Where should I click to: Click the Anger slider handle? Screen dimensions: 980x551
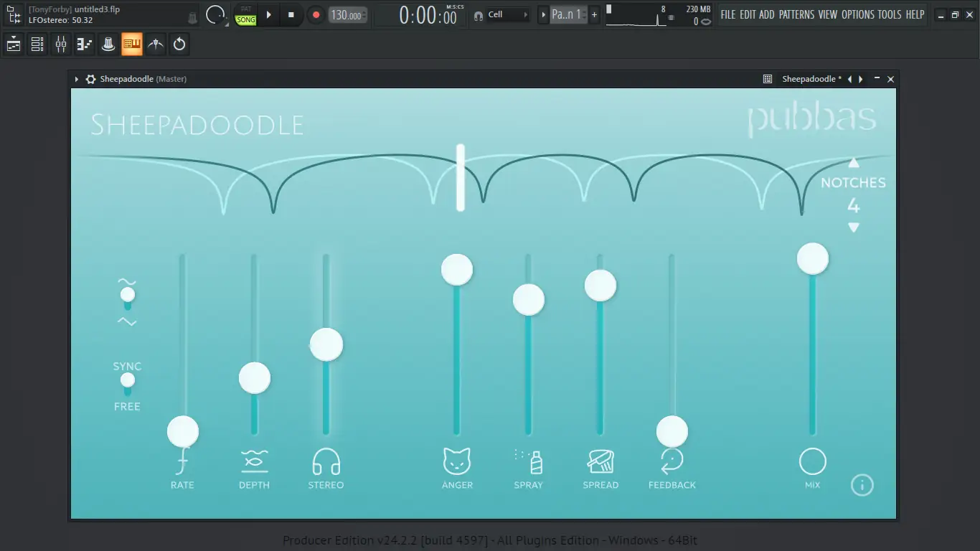coord(457,270)
